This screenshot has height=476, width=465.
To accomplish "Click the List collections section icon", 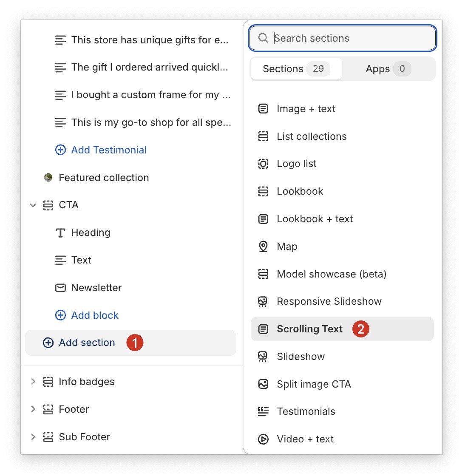I will 263,136.
